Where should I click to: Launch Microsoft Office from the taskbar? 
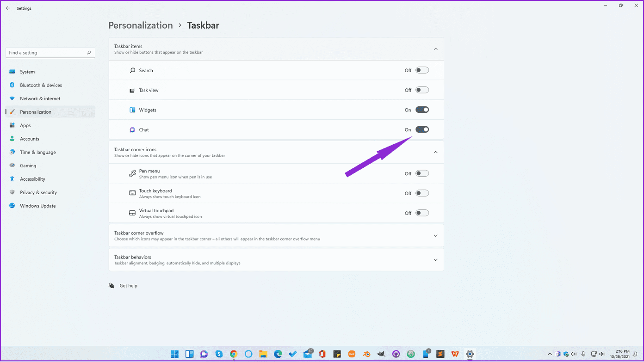tap(322, 354)
